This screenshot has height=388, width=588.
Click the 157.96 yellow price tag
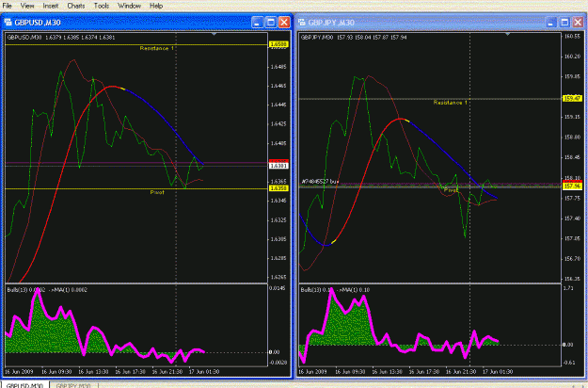[572, 186]
